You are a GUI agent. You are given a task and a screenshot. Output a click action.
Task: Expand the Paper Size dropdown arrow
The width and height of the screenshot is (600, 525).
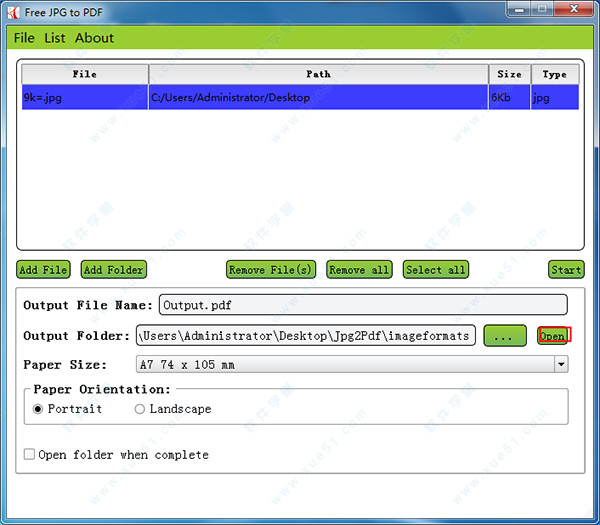click(x=561, y=364)
